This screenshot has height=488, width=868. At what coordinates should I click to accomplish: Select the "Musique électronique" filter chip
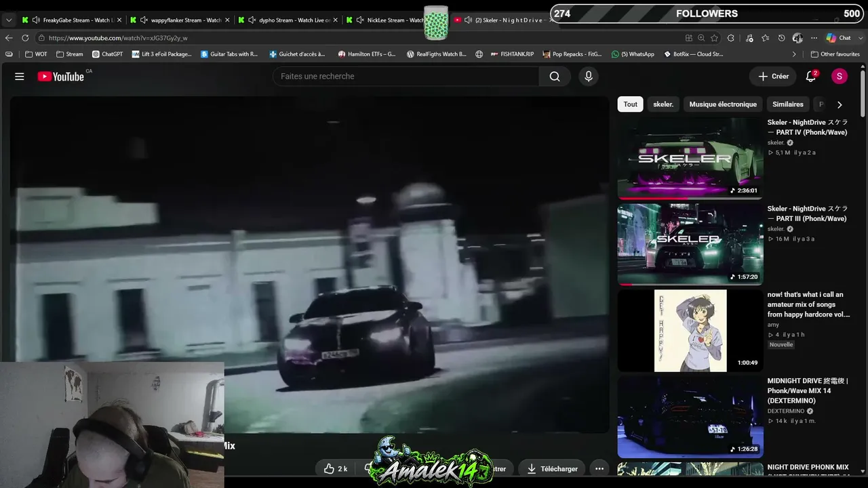coord(723,104)
